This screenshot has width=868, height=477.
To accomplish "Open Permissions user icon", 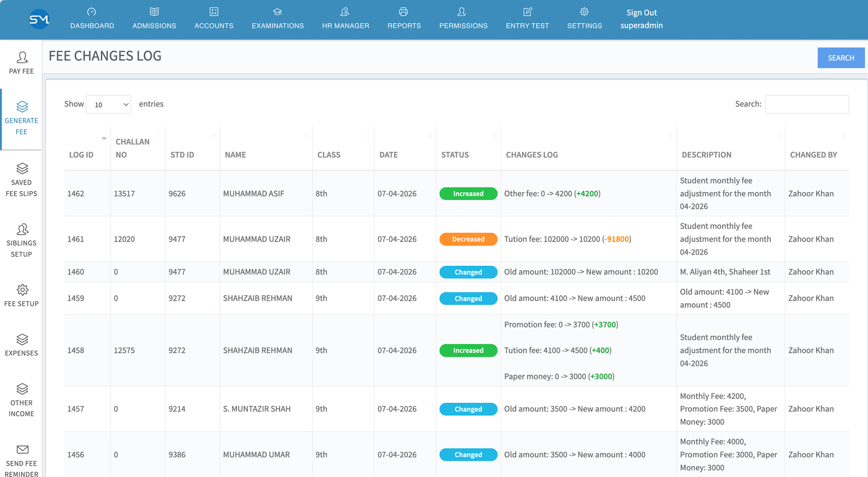I will pyautogui.click(x=462, y=12).
